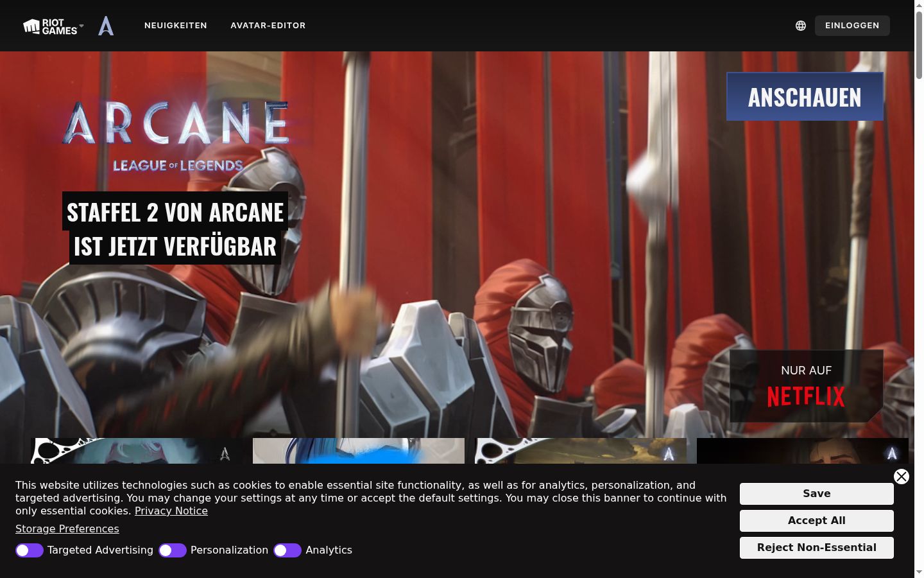
Task: Open the language globe selector
Action: coord(801,26)
